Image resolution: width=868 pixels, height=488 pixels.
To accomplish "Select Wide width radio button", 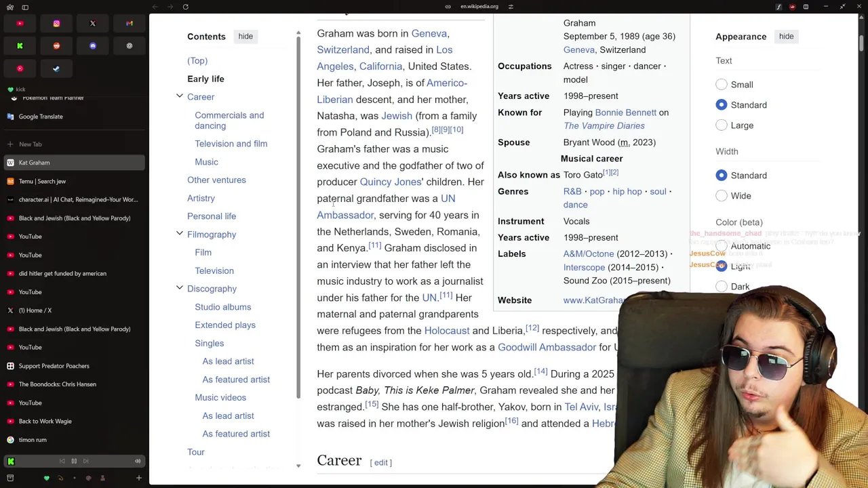I will tap(722, 196).
